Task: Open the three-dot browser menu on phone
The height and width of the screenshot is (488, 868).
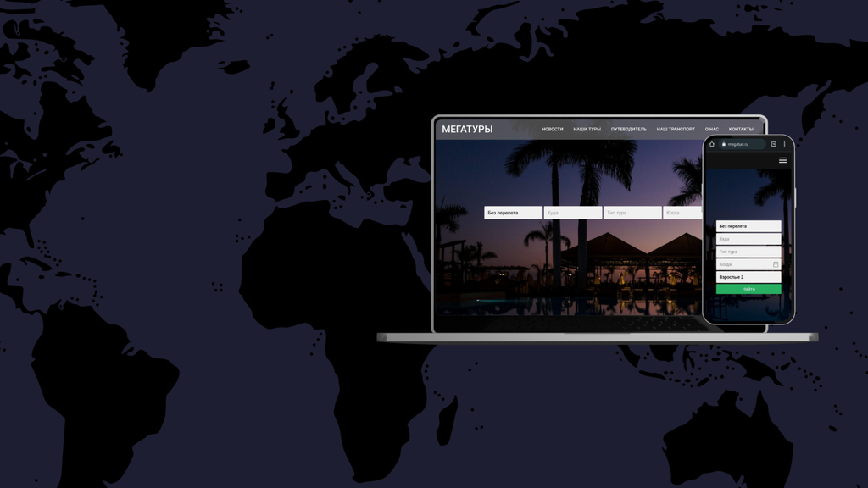Action: (784, 144)
